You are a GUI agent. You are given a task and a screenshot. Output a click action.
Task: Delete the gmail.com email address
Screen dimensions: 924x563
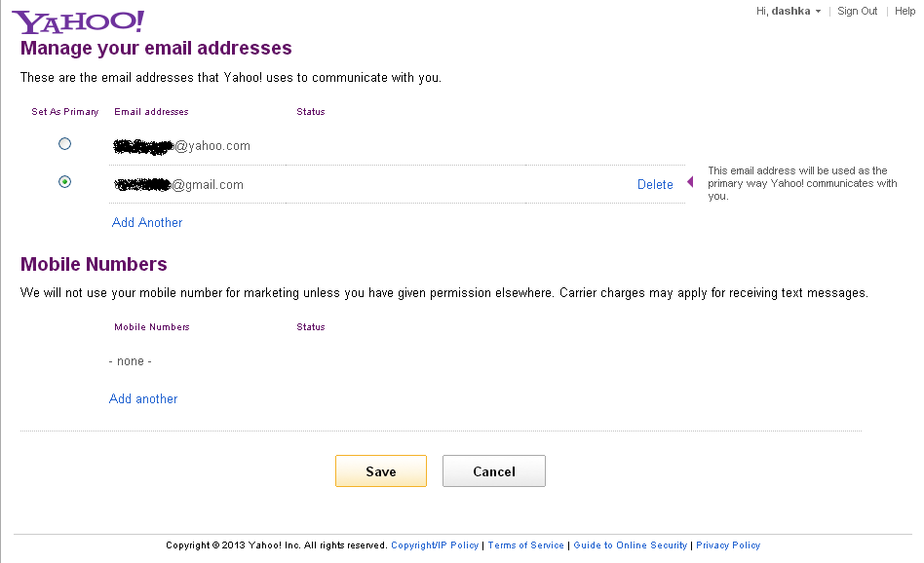[x=655, y=184]
